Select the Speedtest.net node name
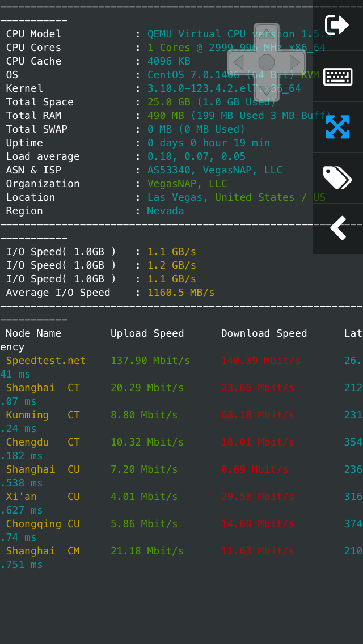This screenshot has height=644, width=363. click(46, 361)
